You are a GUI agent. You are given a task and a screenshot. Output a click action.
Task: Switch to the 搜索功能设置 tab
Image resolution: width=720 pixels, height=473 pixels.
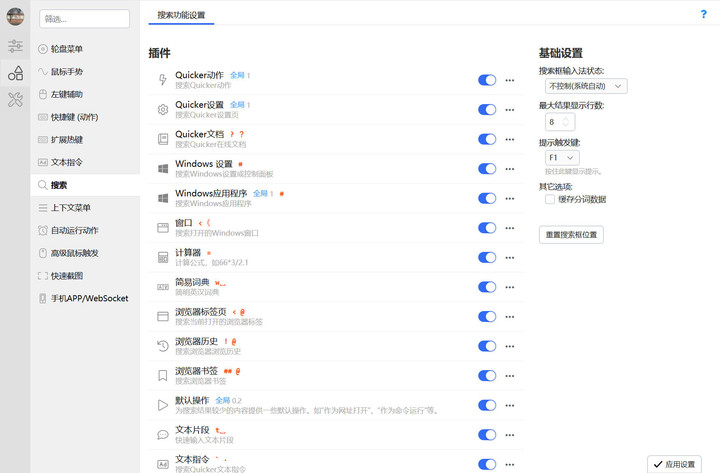(x=181, y=15)
